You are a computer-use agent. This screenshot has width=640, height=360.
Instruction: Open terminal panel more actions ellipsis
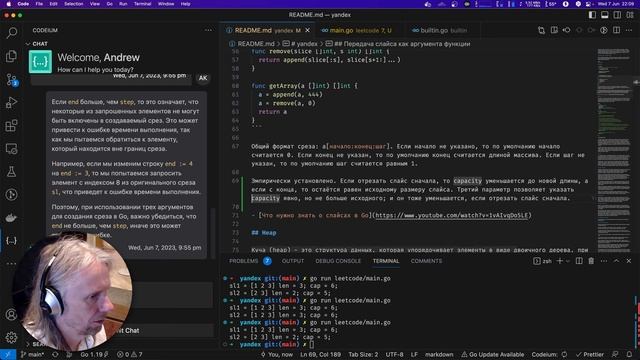(x=604, y=261)
